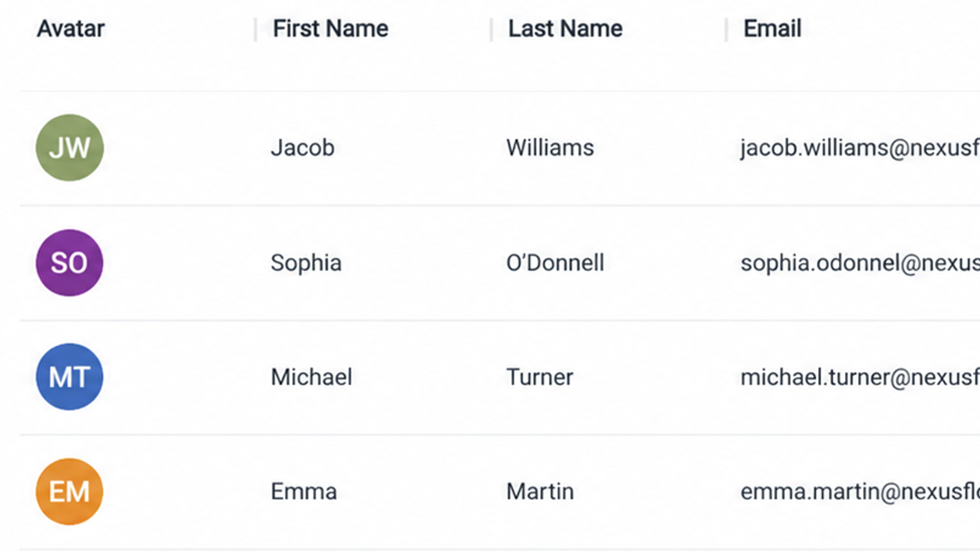980x551 pixels.
Task: Select first name cell Michael
Action: click(x=311, y=378)
